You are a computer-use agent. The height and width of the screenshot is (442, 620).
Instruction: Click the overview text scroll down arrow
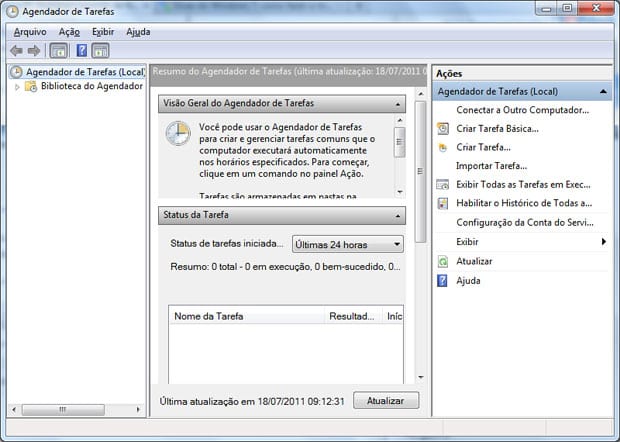[400, 192]
